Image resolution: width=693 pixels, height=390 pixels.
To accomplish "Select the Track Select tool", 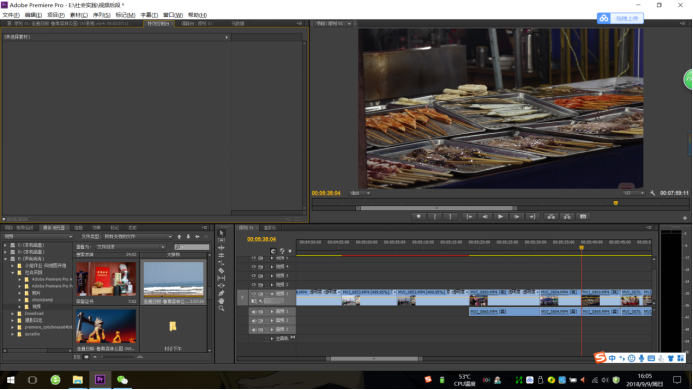I will (x=221, y=241).
